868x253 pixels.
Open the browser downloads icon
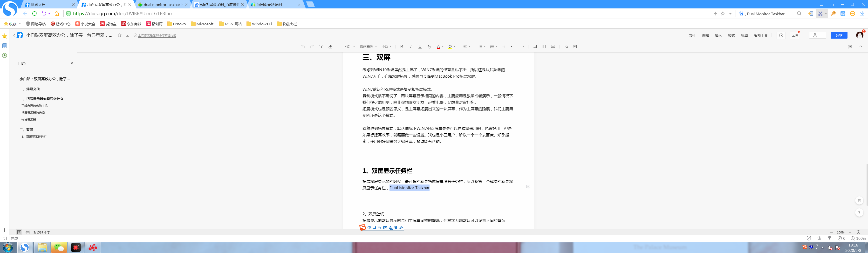click(862, 14)
